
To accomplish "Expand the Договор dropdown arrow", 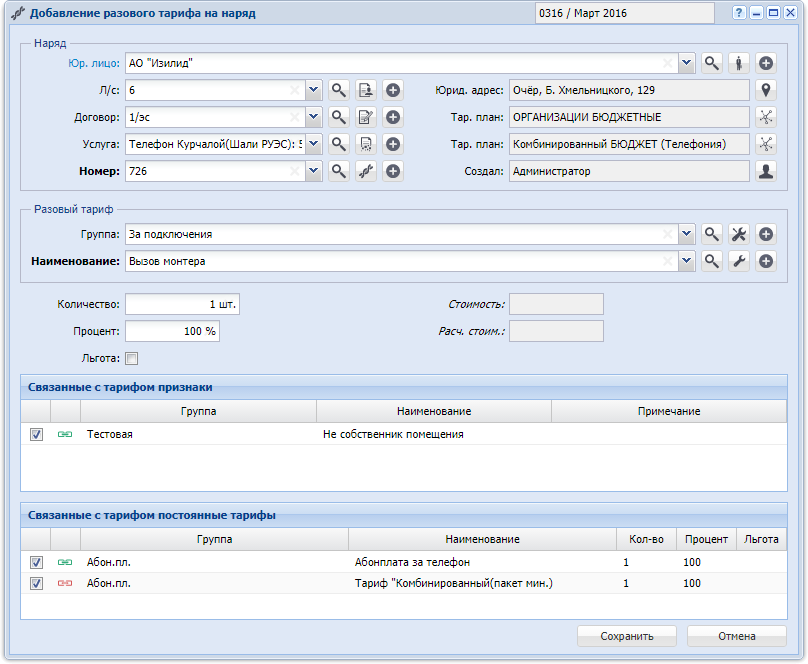I will click(x=313, y=117).
